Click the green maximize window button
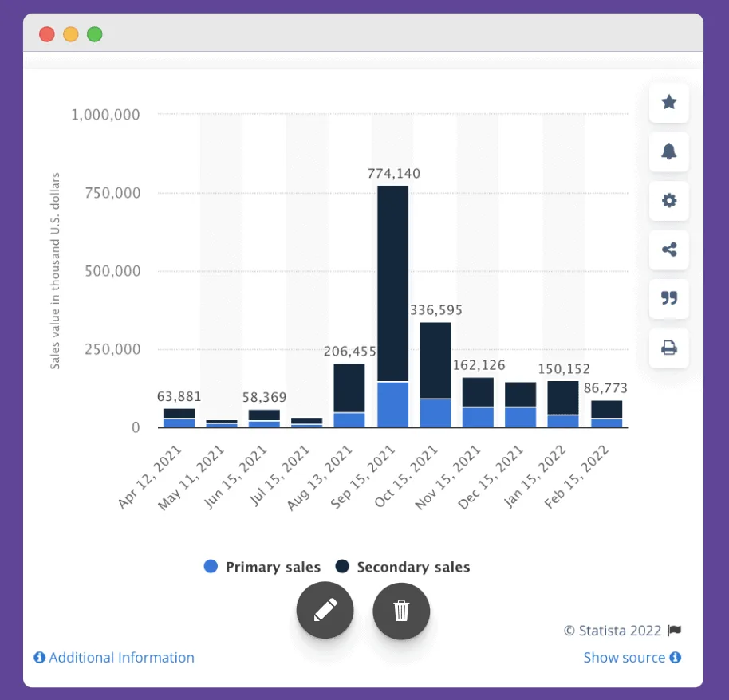The height and width of the screenshot is (700, 729). (95, 34)
